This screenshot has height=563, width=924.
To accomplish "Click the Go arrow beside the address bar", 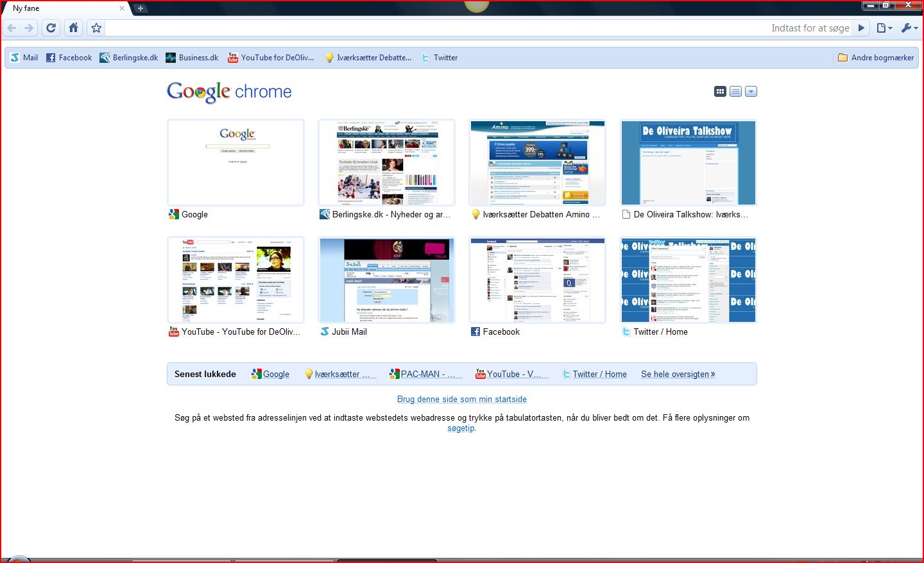I will point(862,28).
